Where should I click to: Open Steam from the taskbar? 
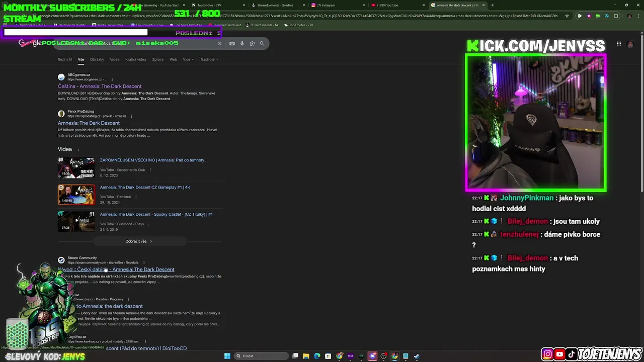[417, 356]
